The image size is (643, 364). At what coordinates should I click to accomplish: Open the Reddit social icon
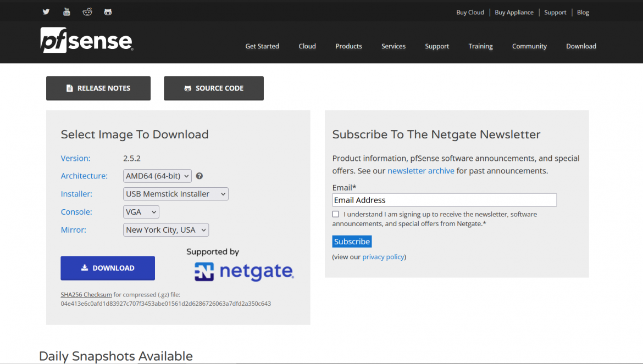(x=87, y=12)
